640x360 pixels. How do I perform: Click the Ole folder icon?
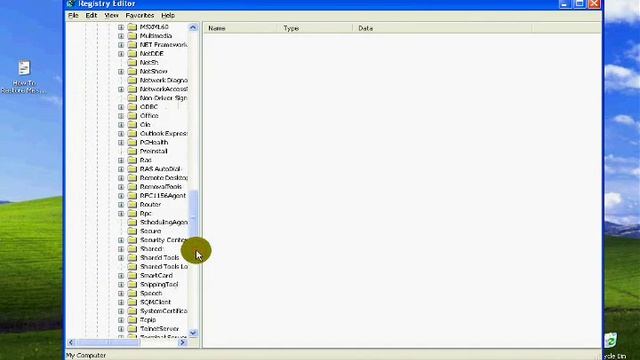click(x=132, y=124)
